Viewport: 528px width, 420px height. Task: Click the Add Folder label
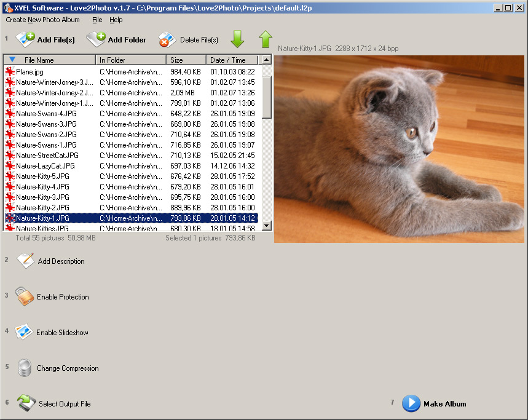[127, 40]
